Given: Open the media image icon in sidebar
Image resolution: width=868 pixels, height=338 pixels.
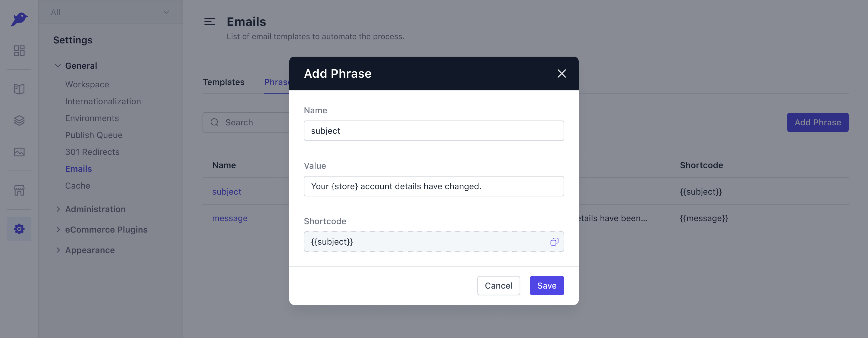Looking at the screenshot, I should click(x=19, y=152).
